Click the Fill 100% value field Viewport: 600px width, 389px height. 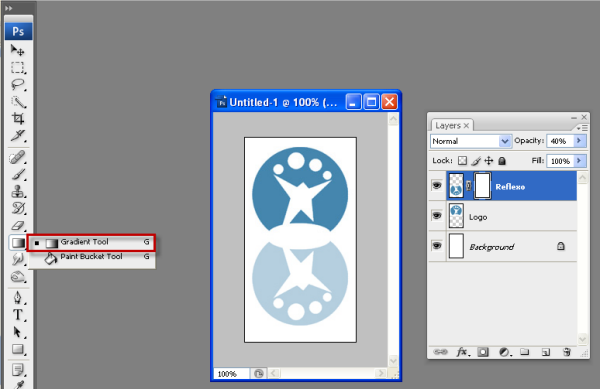[x=560, y=161]
